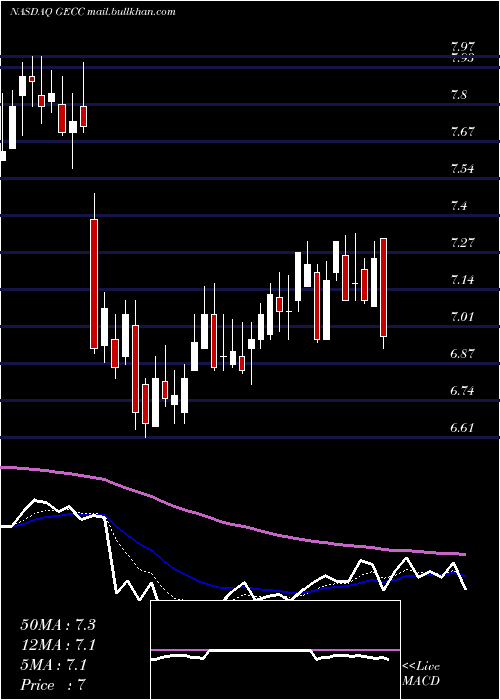The image size is (500, 700).
Task: Select the 7.67 price level label
Action: click(463, 132)
